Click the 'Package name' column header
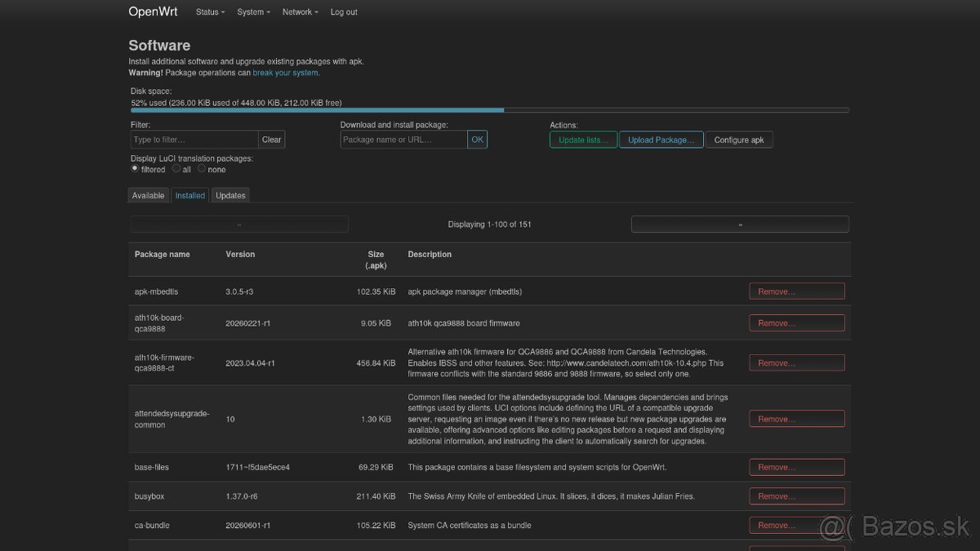 (163, 255)
